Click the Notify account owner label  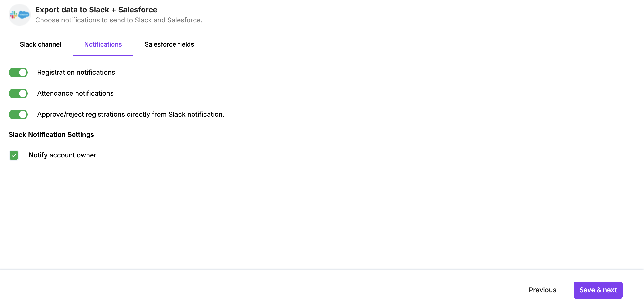(x=62, y=155)
